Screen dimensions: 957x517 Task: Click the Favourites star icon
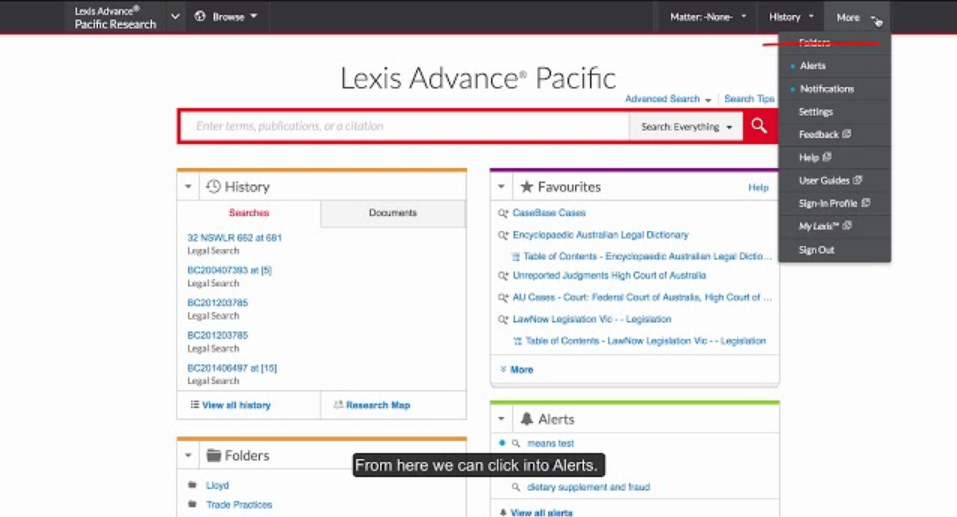tap(526, 187)
